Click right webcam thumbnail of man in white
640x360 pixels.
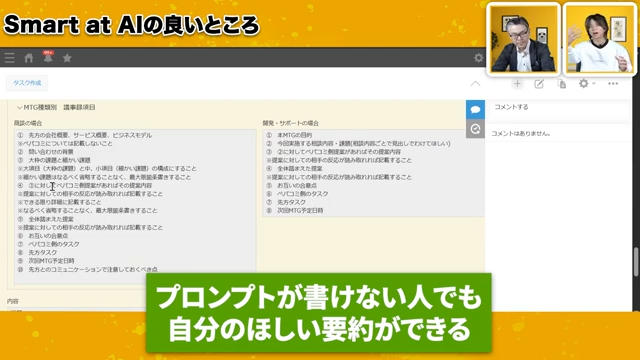point(599,39)
